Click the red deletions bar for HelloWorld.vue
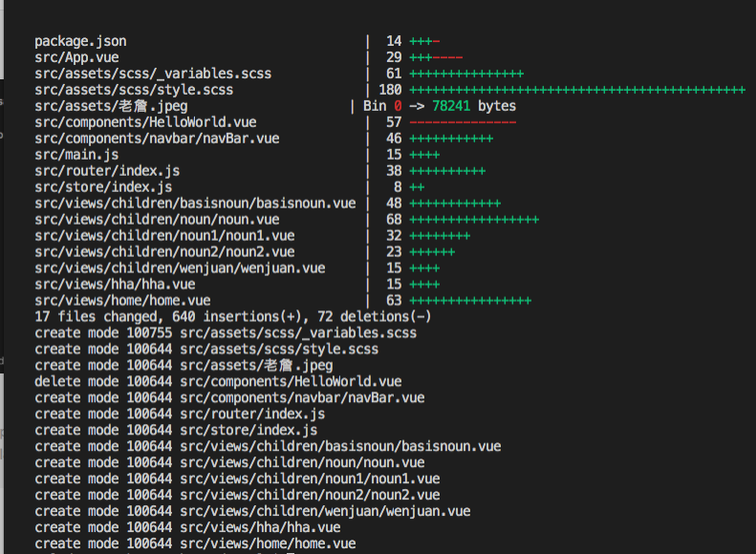Viewport: 756px width, 554px height. pos(463,122)
